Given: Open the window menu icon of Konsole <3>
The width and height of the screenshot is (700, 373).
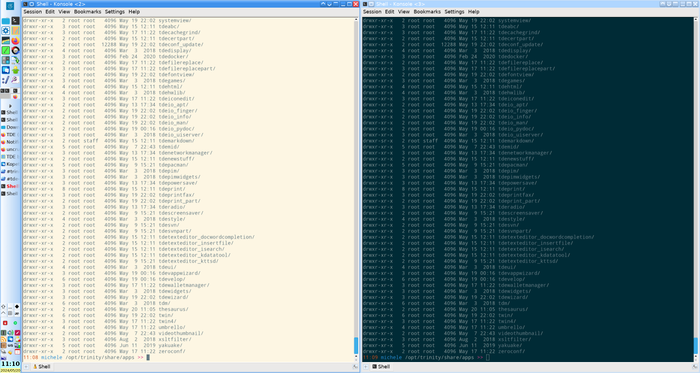Looking at the screenshot, I should click(x=365, y=4).
